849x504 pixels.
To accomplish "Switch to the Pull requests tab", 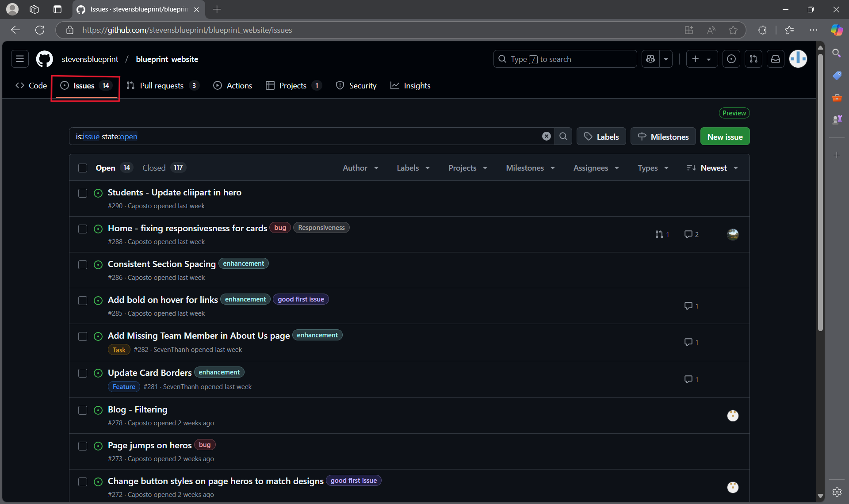I will pos(162,86).
